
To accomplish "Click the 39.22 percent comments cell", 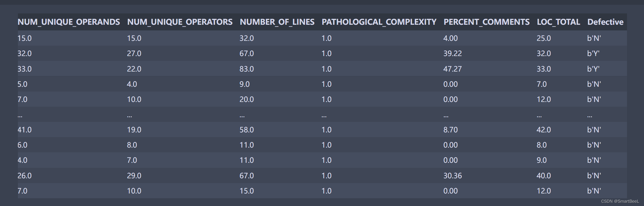I will 452,54.
